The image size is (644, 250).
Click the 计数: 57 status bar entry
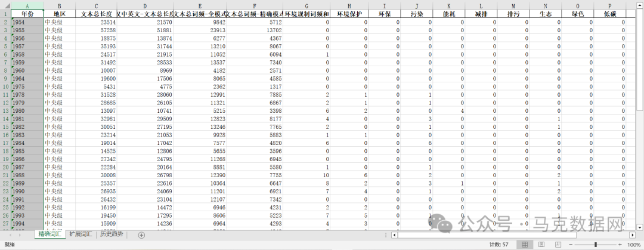pos(499,245)
